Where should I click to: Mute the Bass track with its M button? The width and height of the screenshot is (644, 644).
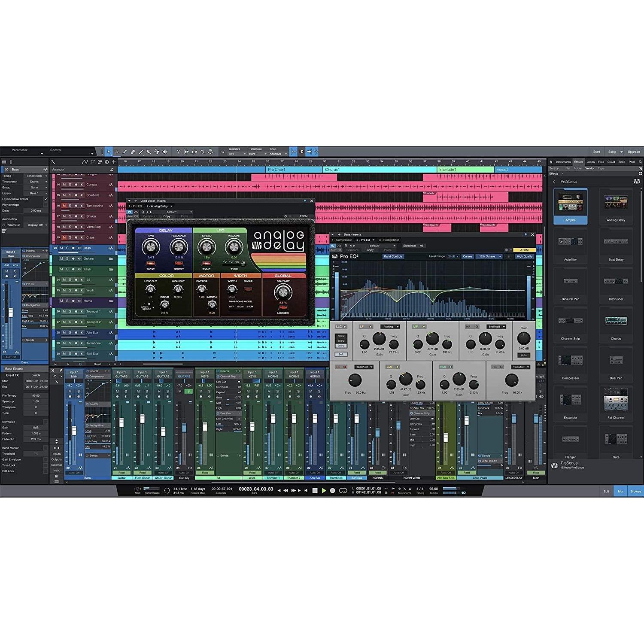tap(61, 248)
